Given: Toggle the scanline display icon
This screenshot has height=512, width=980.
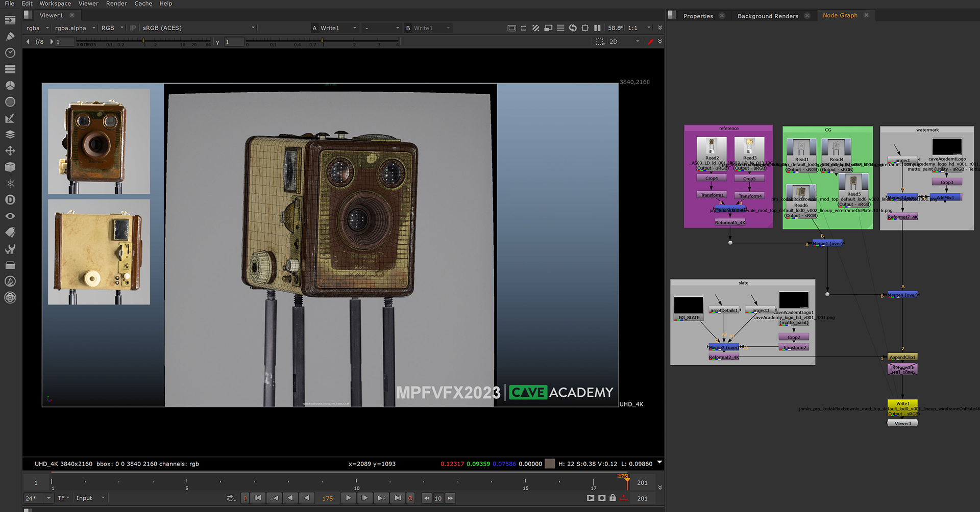Looking at the screenshot, I should 560,28.
